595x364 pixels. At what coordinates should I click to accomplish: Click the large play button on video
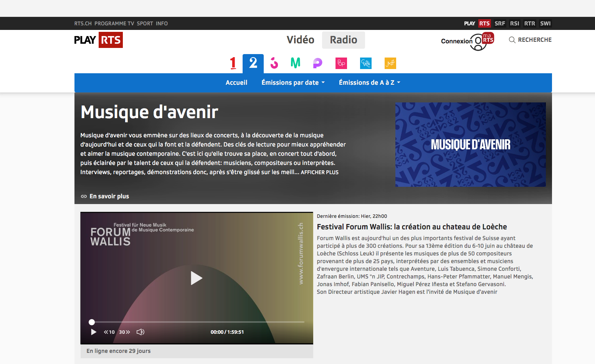click(197, 278)
